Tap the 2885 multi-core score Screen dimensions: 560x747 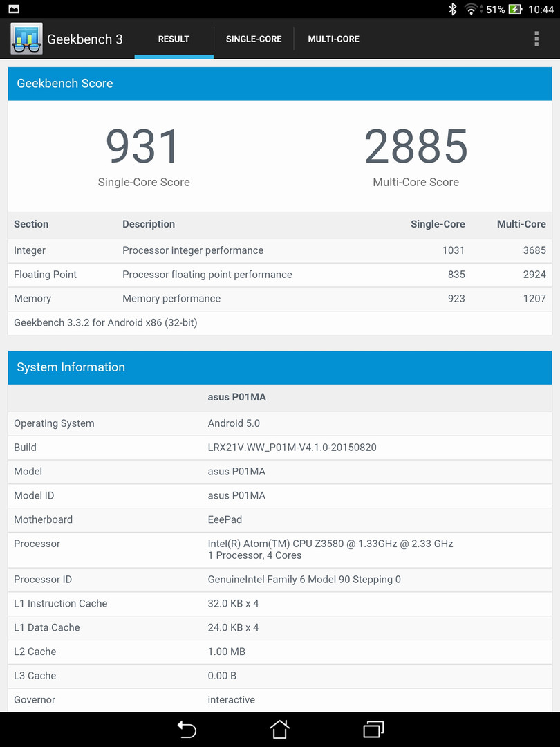point(416,147)
